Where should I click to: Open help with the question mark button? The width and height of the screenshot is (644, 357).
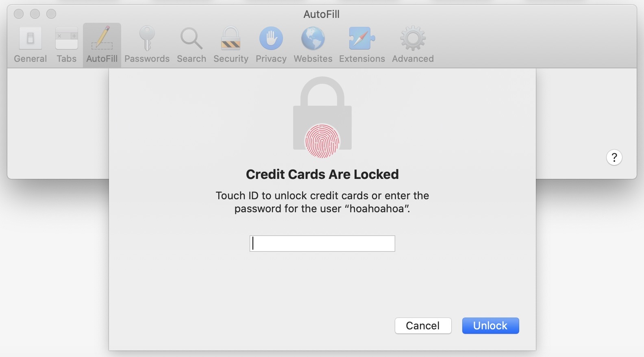[x=614, y=157]
